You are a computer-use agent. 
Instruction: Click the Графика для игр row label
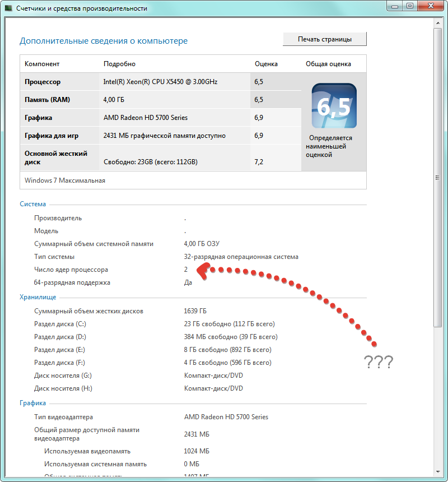(x=52, y=136)
